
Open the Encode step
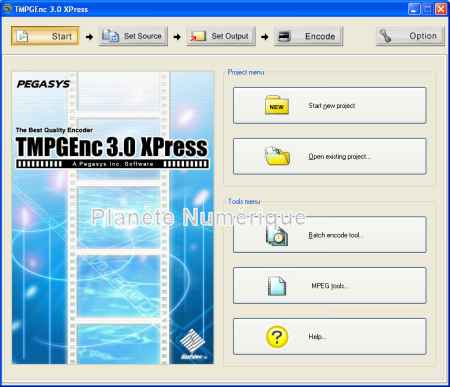(309, 36)
